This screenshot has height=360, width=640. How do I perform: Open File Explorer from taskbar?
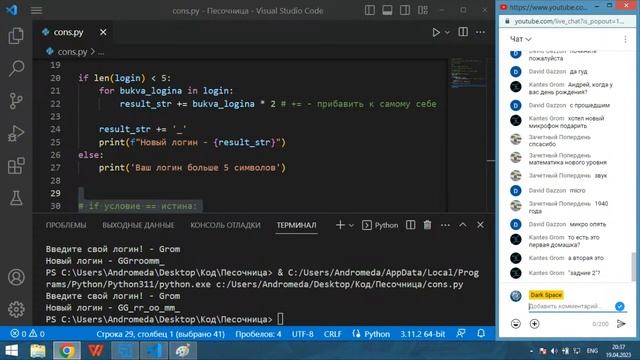pyautogui.click(x=38, y=351)
